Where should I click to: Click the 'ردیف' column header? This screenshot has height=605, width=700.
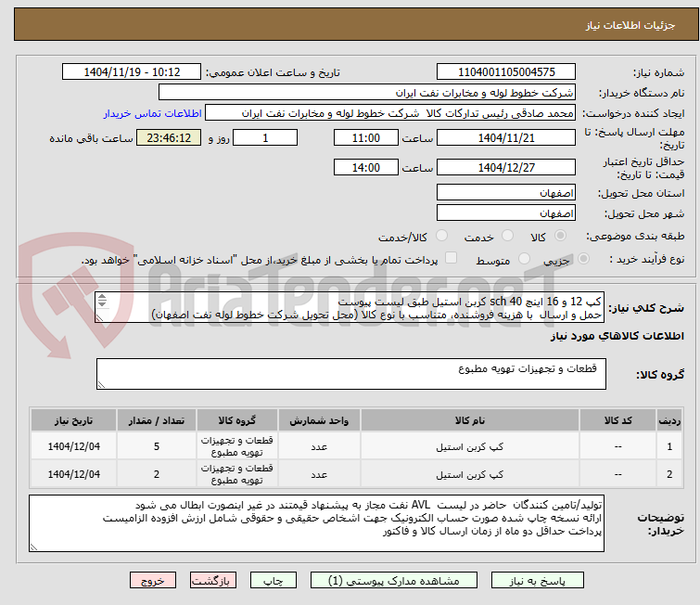669,420
